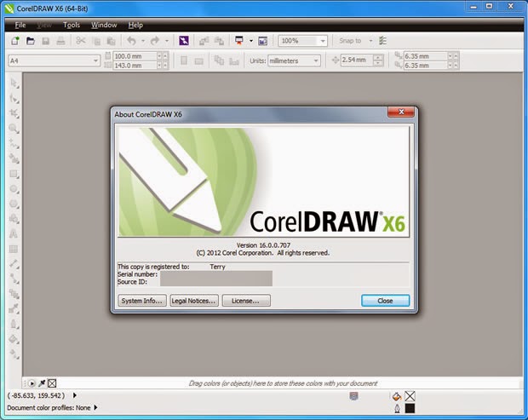Viewport: 528px width, 420px height.
Task: Click the Export icon in the toolbar
Action: pyautogui.click(x=219, y=41)
